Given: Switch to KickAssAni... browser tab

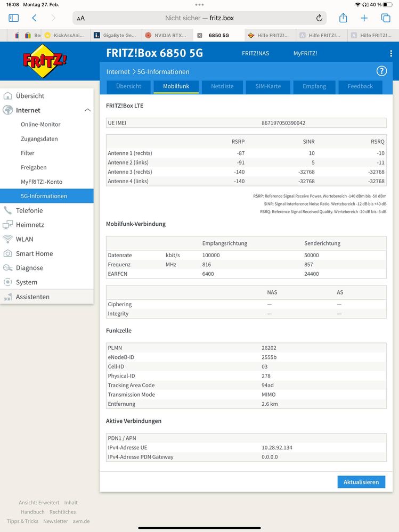Looking at the screenshot, I should click(64, 35).
